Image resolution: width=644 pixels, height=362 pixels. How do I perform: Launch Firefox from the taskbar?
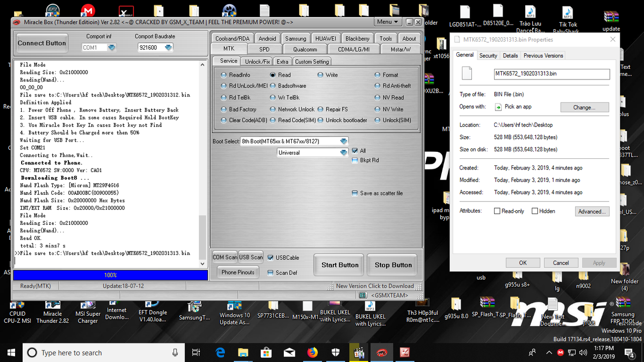(x=312, y=352)
